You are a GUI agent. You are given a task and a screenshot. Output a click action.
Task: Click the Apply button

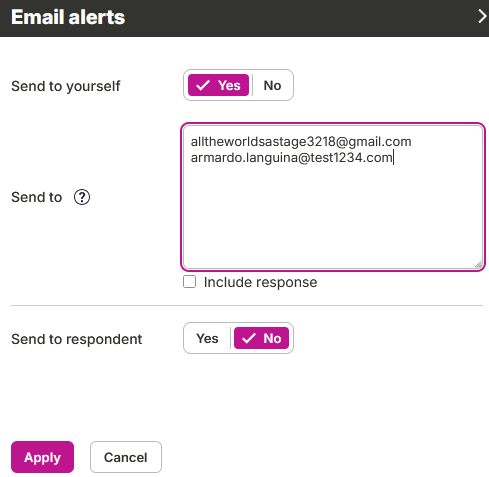point(42,457)
